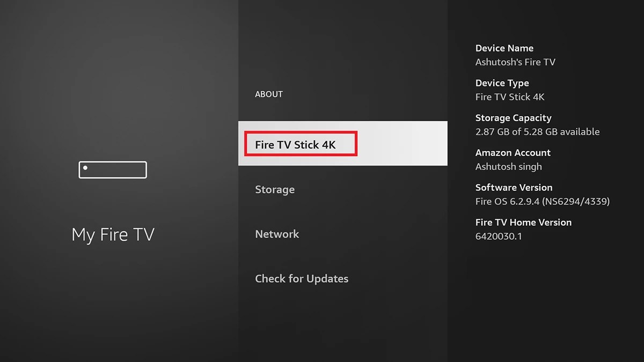Click the red-bordered selection box
The width and height of the screenshot is (644, 362).
[x=301, y=144]
